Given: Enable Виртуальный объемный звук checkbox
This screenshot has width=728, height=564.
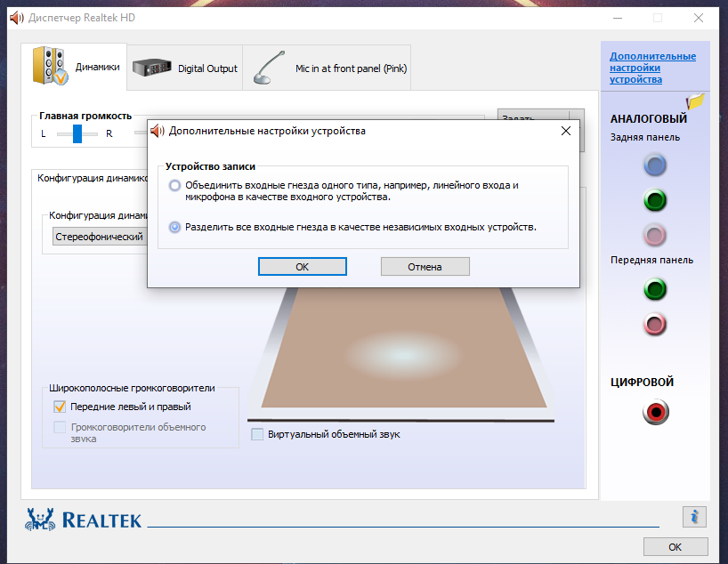Looking at the screenshot, I should [257, 434].
